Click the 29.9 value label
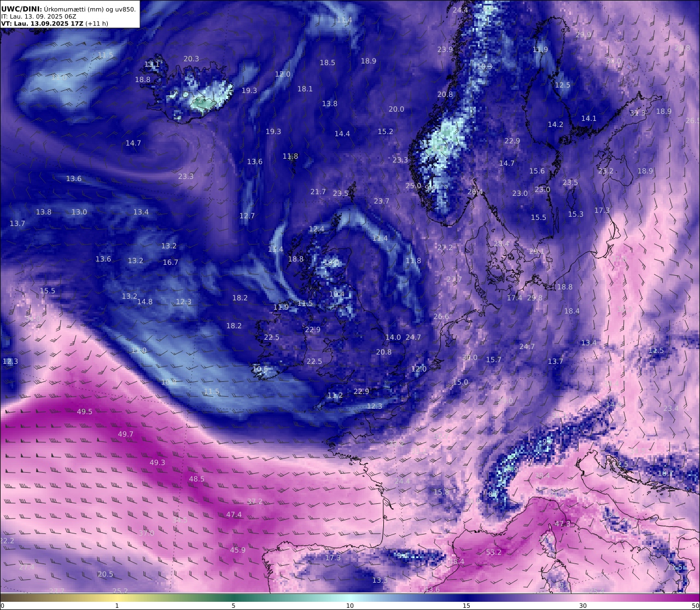Image resolution: width=700 pixels, height=610 pixels. 584,34
